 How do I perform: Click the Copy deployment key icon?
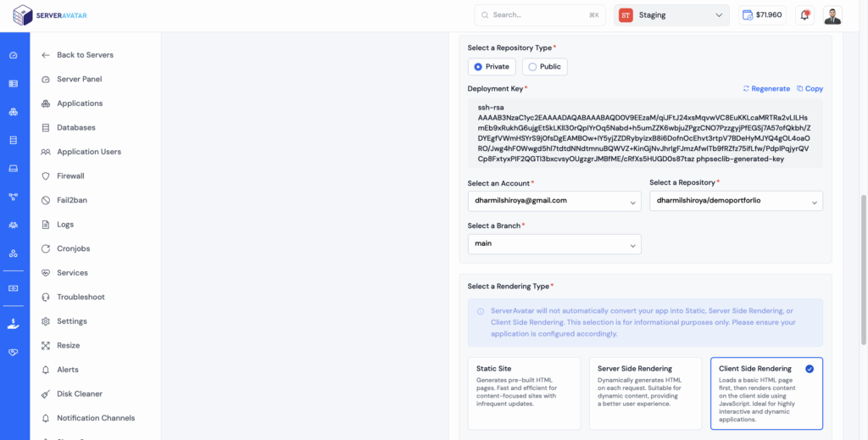pyautogui.click(x=800, y=88)
